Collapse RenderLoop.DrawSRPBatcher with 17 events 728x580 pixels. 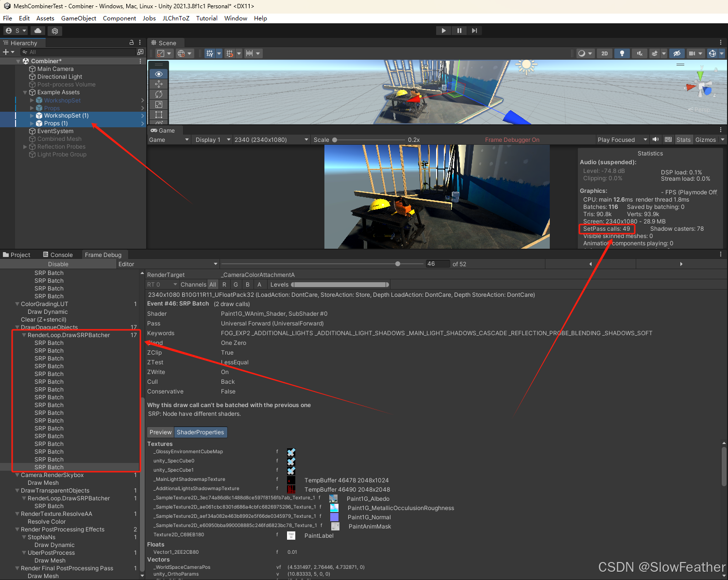point(24,335)
